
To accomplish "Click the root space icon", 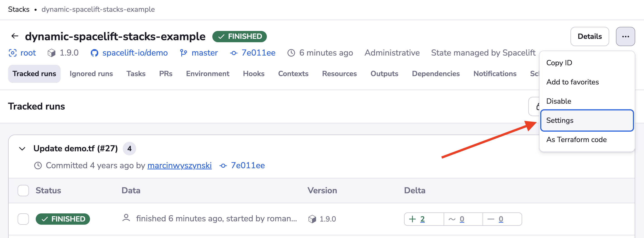I will [12, 53].
